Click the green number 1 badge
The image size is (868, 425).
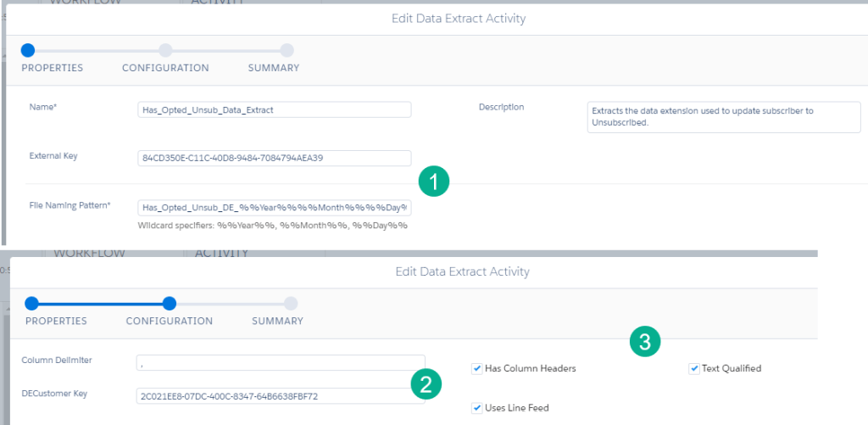coord(433,181)
